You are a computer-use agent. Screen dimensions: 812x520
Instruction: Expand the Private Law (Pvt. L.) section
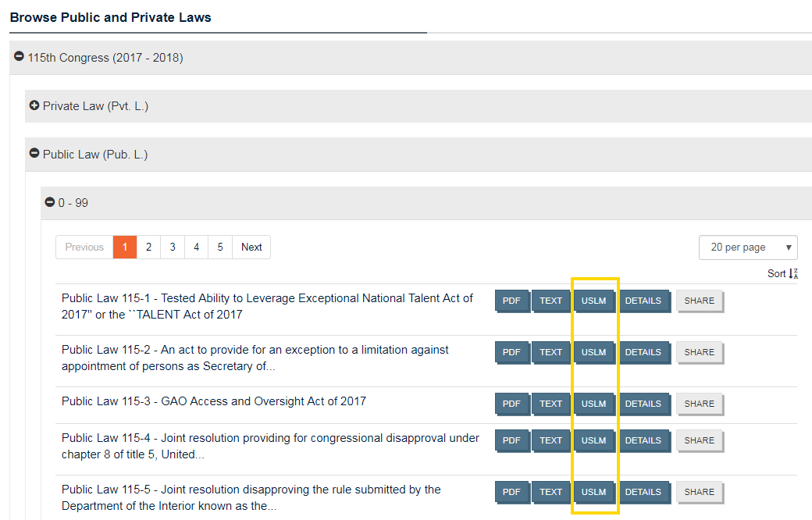(x=34, y=105)
